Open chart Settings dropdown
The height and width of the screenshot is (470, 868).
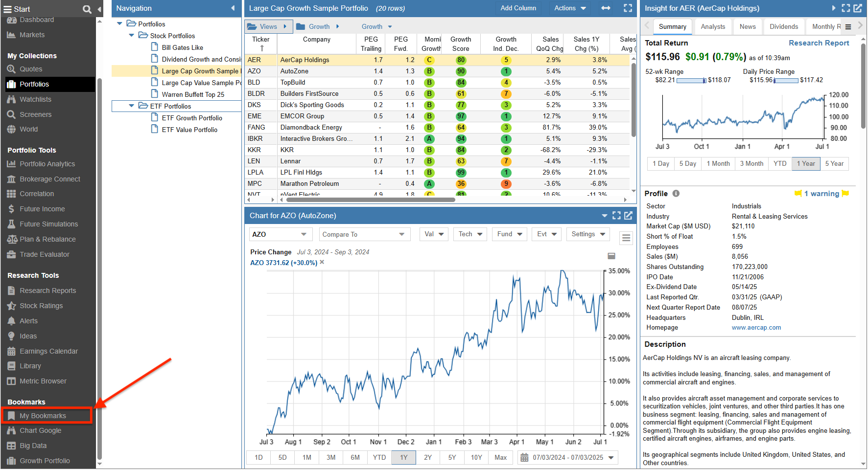588,234
